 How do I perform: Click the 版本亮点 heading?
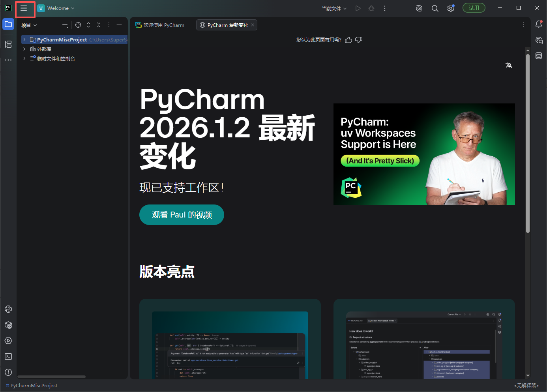coord(167,272)
